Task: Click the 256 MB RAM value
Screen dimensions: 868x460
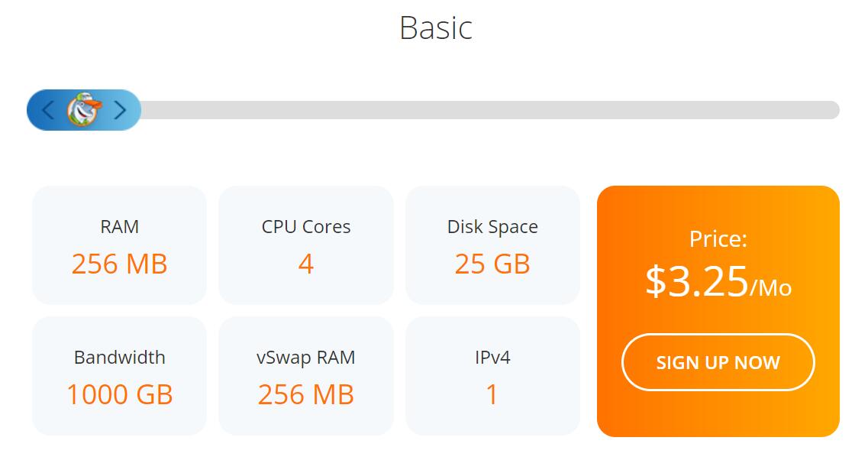Action: (120, 264)
